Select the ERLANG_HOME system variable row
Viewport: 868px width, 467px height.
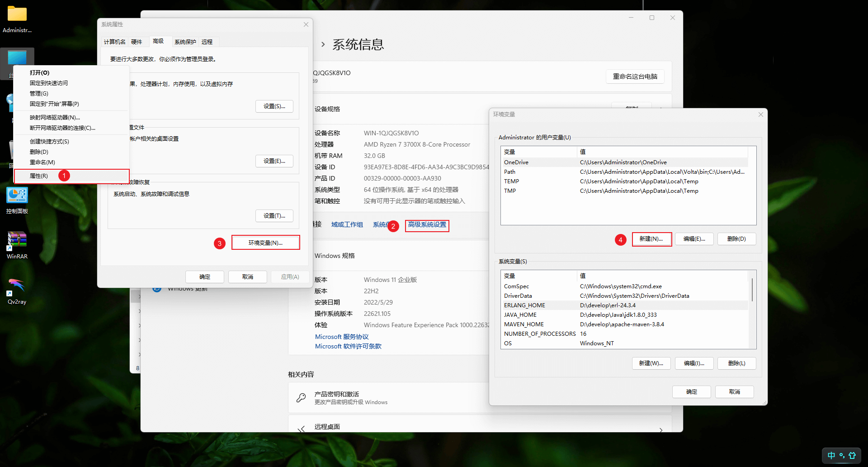click(624, 305)
